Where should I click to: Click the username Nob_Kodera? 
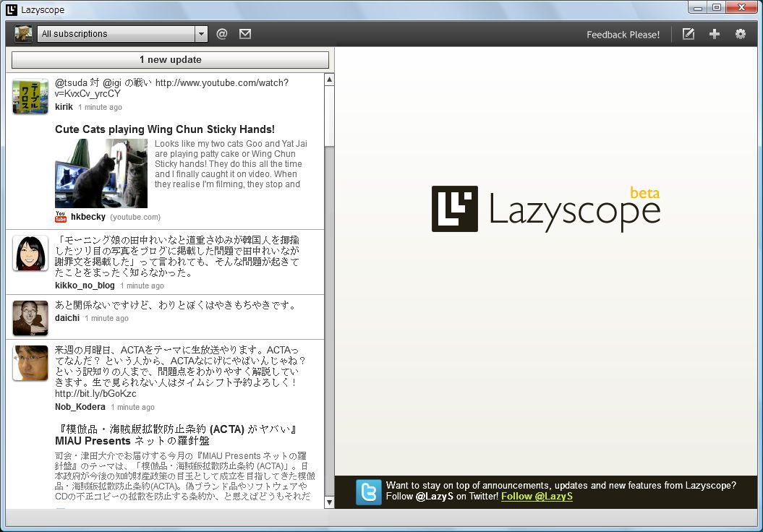pos(80,407)
